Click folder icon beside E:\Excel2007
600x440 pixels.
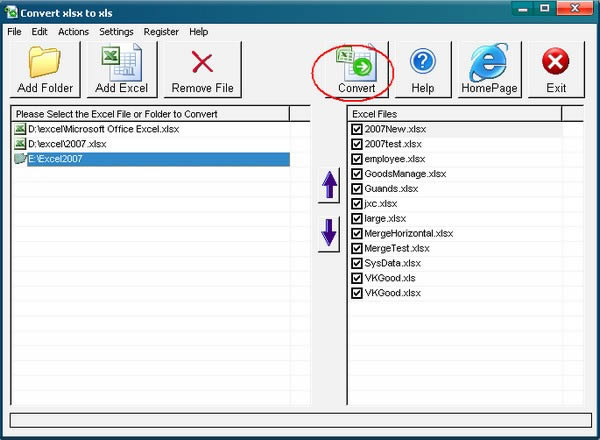pos(20,159)
